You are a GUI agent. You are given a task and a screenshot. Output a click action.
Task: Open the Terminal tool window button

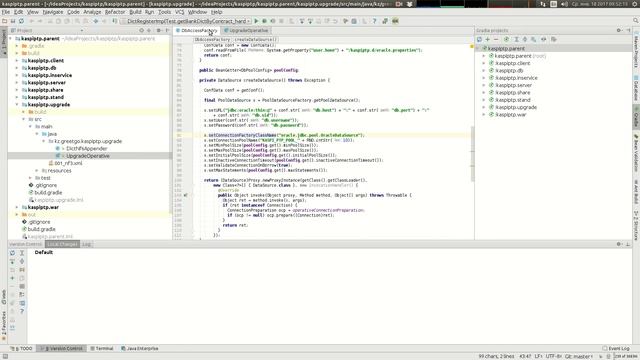tap(102, 349)
